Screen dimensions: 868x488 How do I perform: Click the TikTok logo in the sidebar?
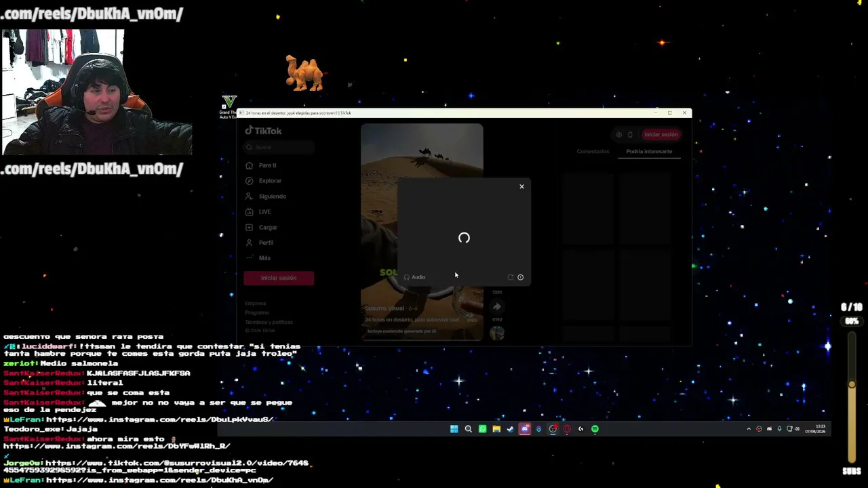pyautogui.click(x=263, y=131)
